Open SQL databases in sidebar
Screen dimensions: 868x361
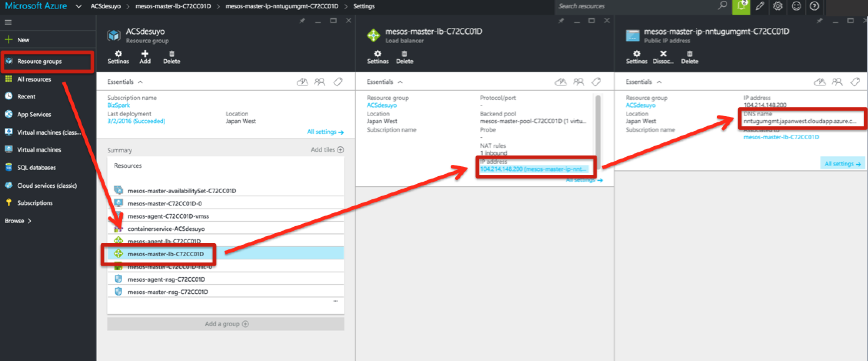tap(30, 167)
